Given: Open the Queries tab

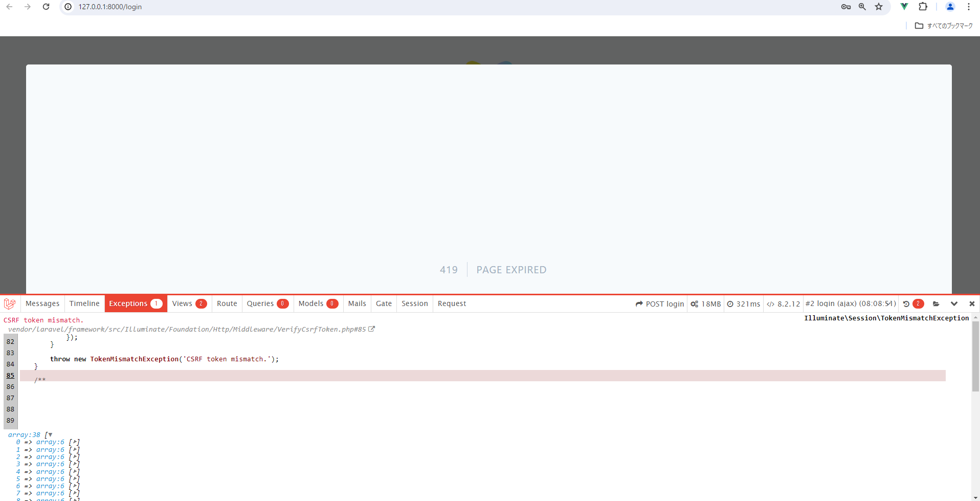Looking at the screenshot, I should [x=268, y=303].
